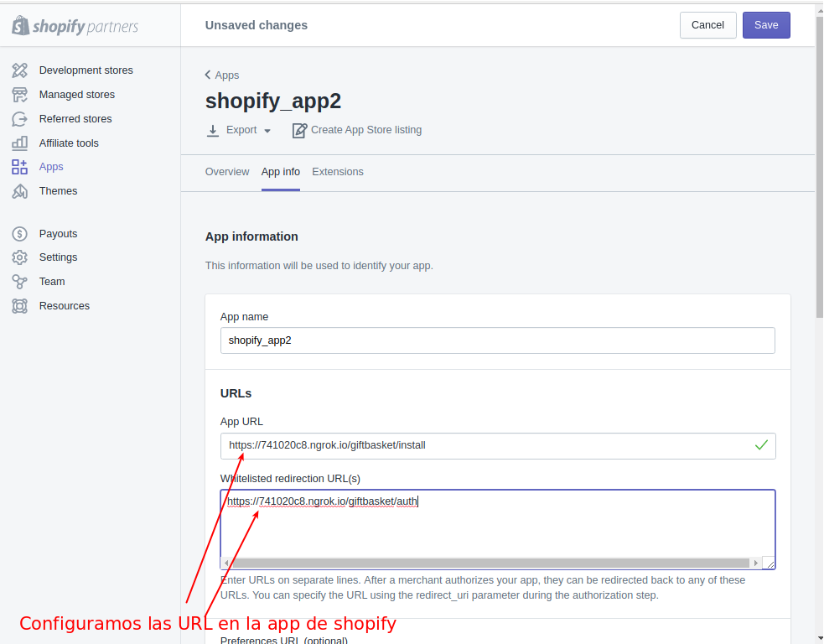
Task: Go to Managed stores
Action: [77, 95]
